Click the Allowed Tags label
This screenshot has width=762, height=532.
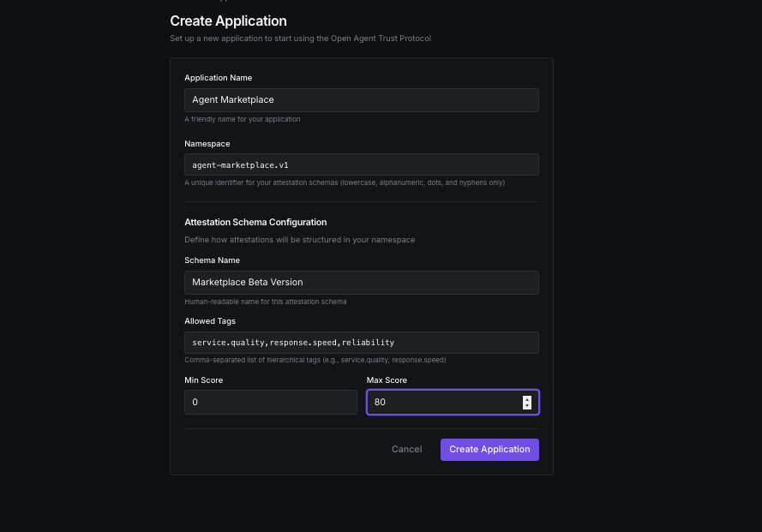pos(210,320)
